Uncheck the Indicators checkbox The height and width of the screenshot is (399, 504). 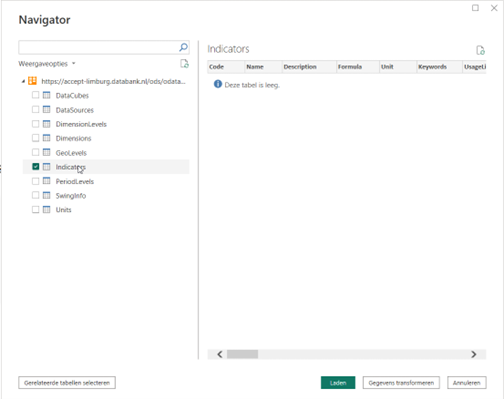point(35,166)
